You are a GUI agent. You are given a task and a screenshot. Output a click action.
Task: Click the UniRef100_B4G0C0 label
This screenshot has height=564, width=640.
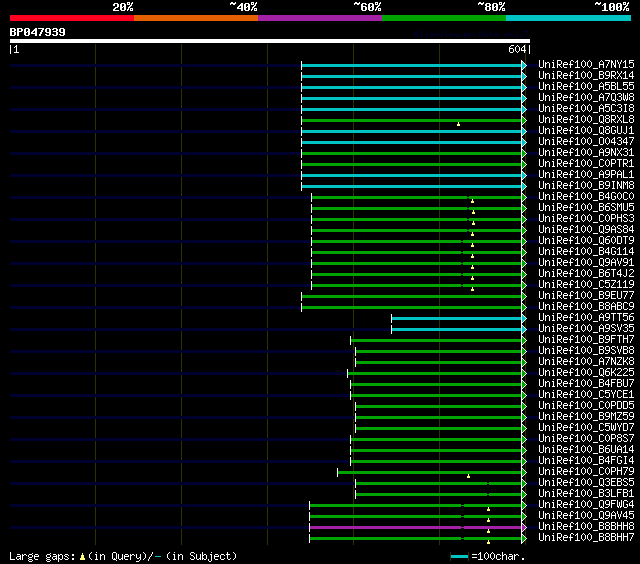coord(586,197)
